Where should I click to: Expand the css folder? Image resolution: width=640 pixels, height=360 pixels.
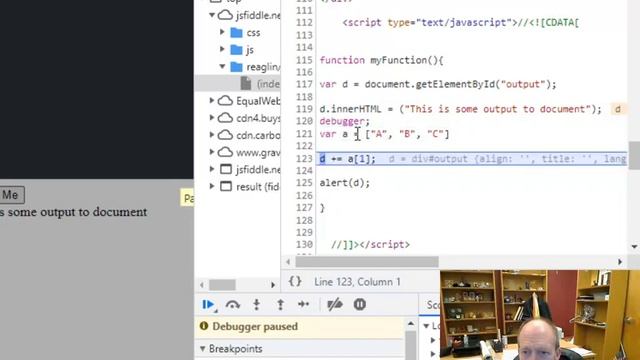pos(222,32)
